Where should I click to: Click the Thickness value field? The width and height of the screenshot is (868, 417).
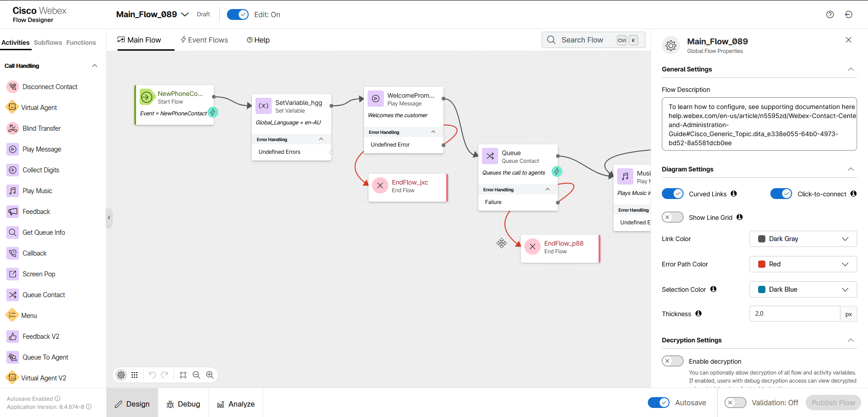point(795,313)
